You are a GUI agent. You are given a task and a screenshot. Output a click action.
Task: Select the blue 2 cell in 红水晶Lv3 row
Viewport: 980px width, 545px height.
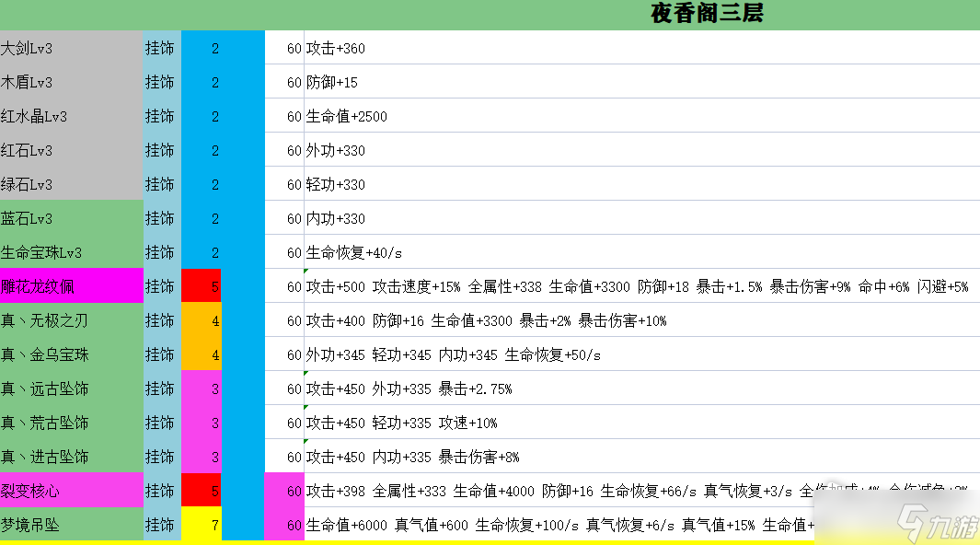[202, 116]
